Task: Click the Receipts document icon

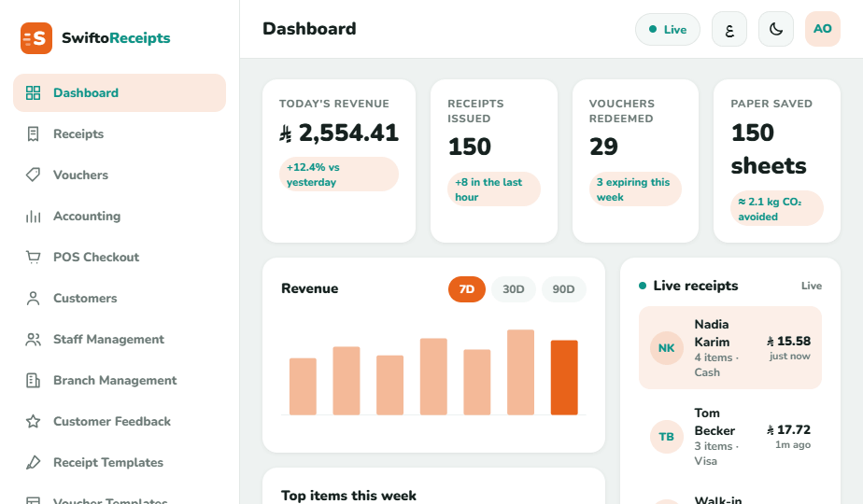Action: click(x=33, y=133)
